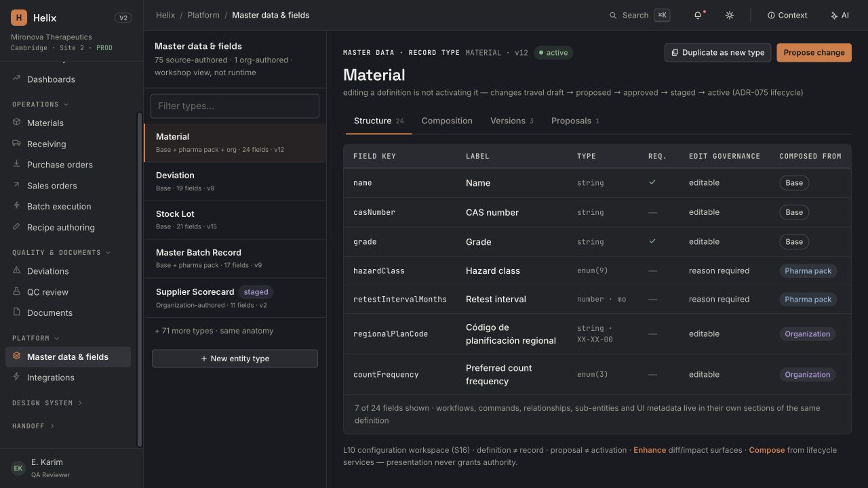
Task: Click Duplicate as new type button
Action: tap(717, 52)
